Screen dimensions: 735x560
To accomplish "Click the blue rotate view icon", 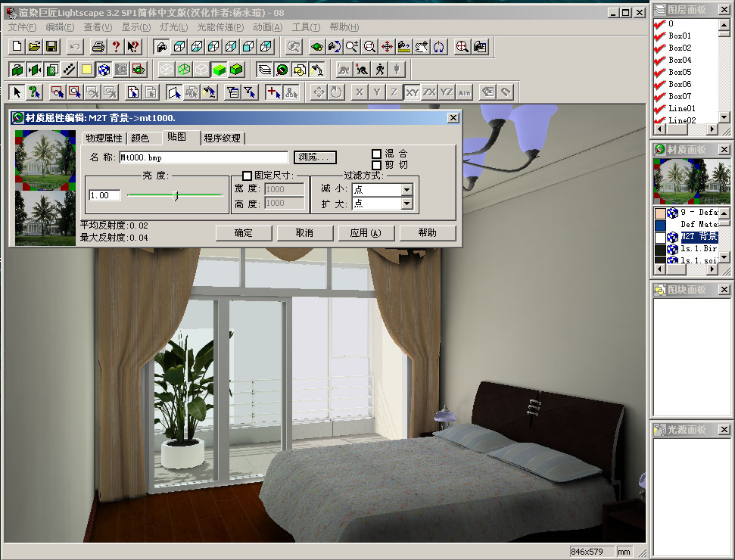I will pyautogui.click(x=439, y=46).
